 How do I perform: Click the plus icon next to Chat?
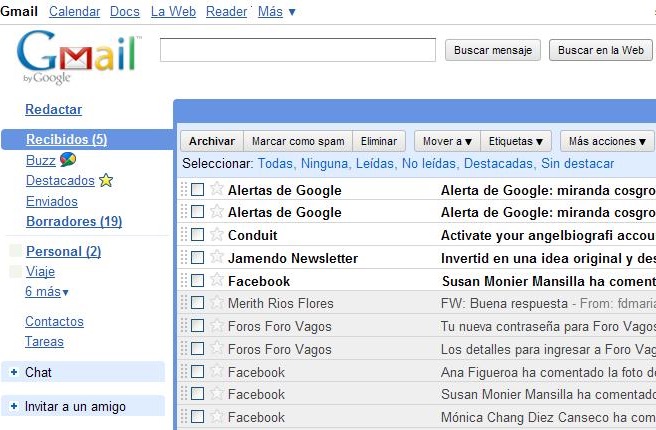coord(14,372)
